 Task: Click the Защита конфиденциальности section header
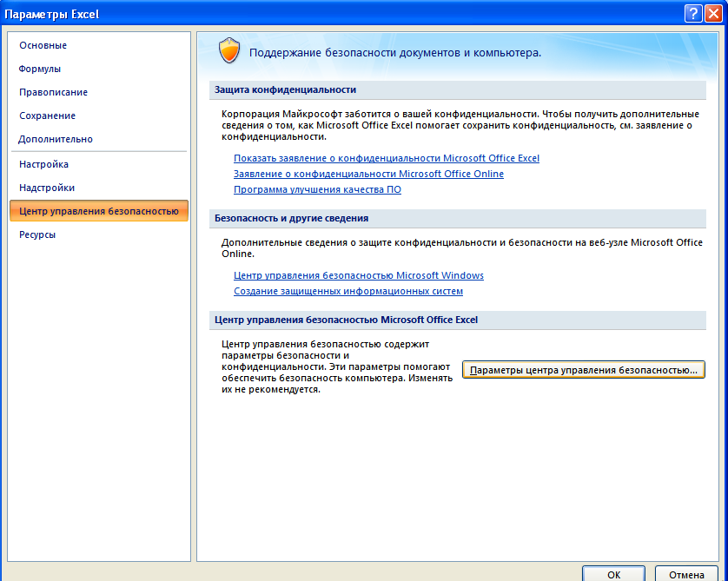(x=457, y=90)
